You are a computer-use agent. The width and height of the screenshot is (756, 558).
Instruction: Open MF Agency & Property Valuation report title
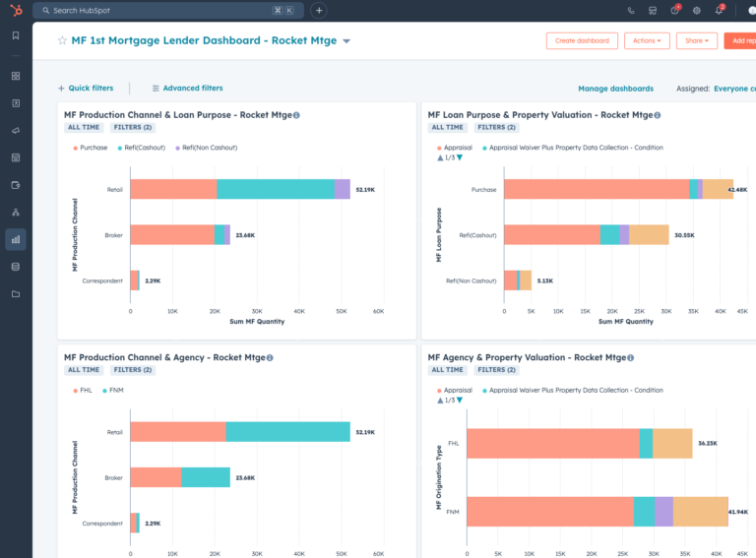pyautogui.click(x=527, y=357)
